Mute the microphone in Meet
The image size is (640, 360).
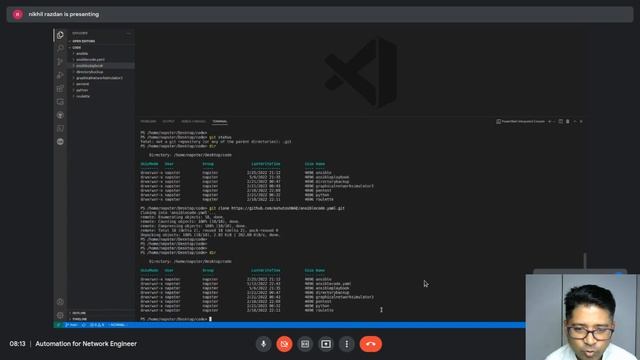tap(263, 344)
